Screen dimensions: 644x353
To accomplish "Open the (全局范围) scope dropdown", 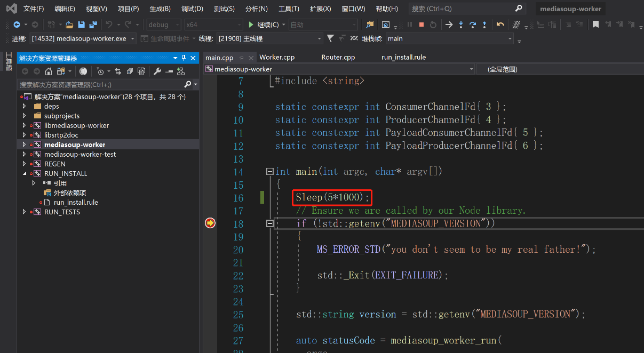I will pos(560,69).
